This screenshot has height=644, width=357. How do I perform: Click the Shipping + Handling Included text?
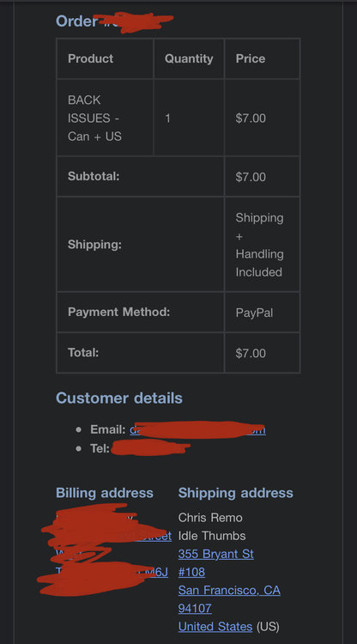click(x=259, y=245)
